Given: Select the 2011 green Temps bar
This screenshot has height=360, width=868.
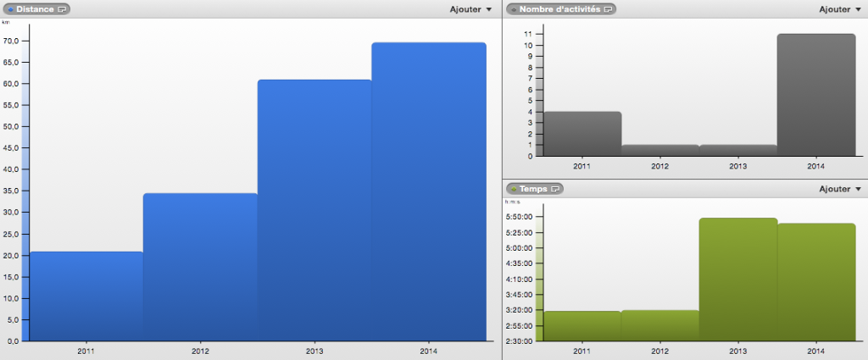Looking at the screenshot, I should (582, 326).
